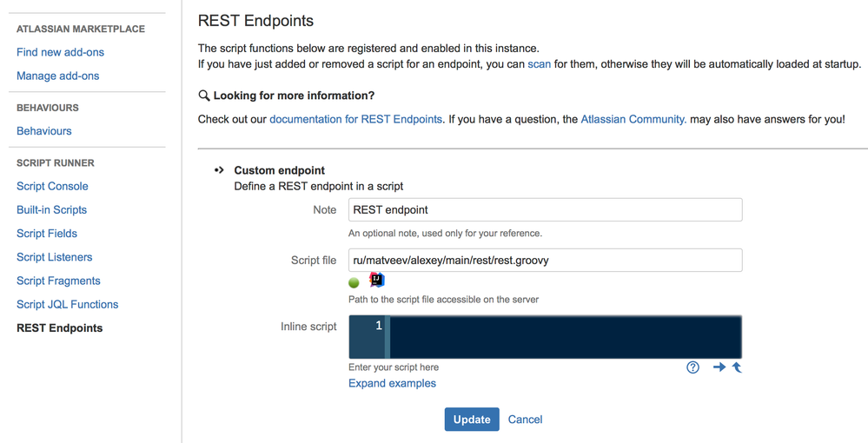This screenshot has height=443, width=868.
Task: Click the IntelliJ IDEA icon below Script file
Action: click(x=376, y=280)
